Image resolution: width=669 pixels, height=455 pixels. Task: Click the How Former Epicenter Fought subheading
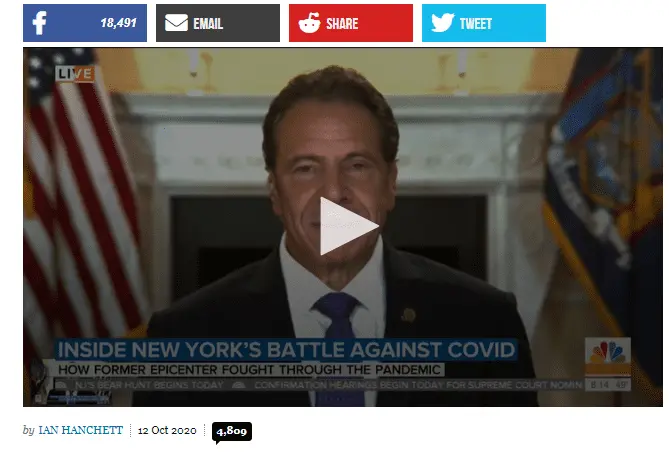click(250, 370)
